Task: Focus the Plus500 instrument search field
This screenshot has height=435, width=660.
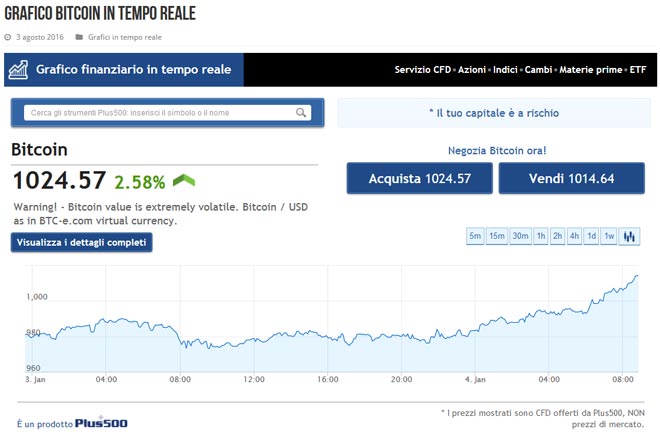Action: tap(160, 113)
